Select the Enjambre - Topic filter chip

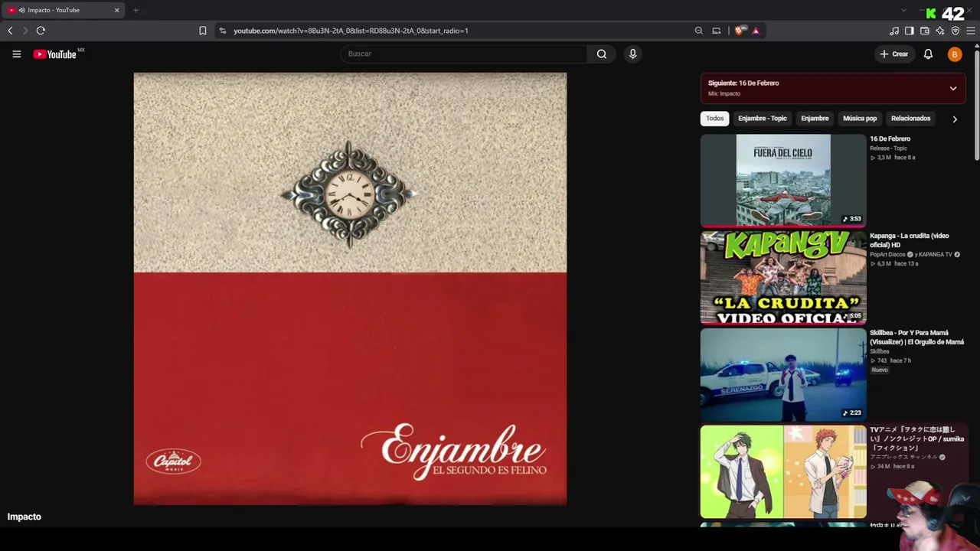click(762, 119)
